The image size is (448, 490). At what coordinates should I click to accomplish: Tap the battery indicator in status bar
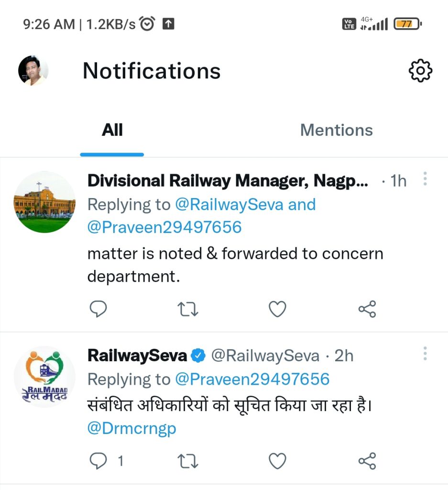click(x=407, y=23)
